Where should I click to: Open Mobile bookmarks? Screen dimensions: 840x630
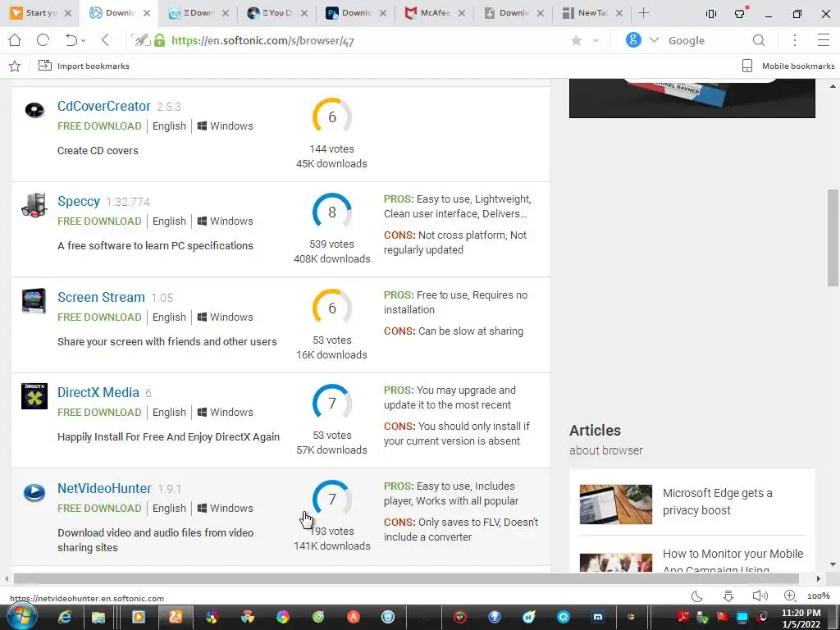tap(788, 66)
